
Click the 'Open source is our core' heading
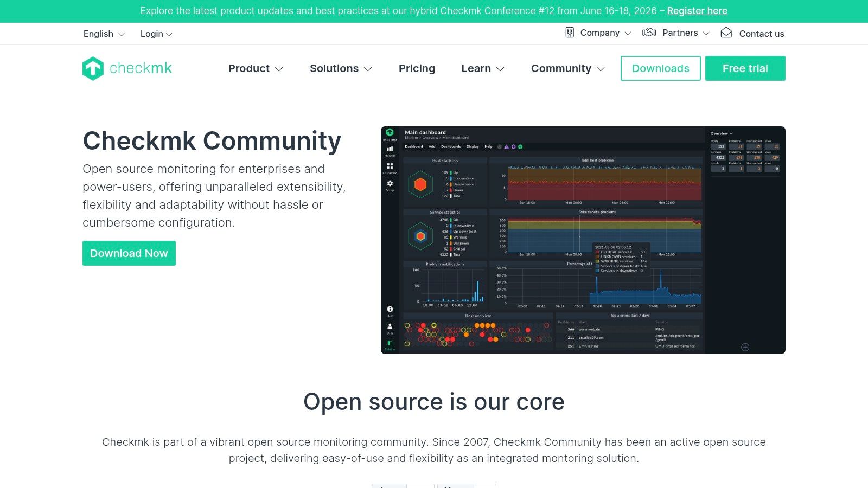tap(434, 402)
